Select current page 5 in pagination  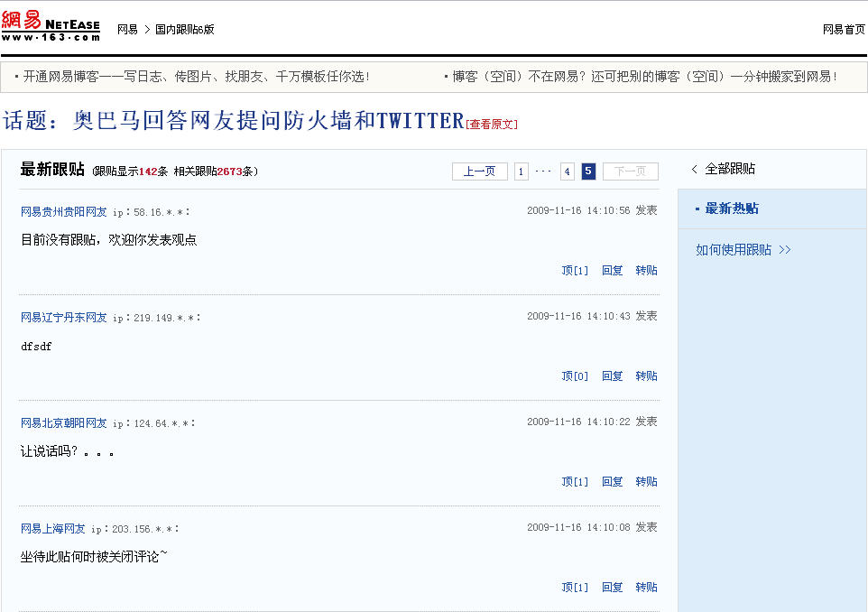coord(588,172)
